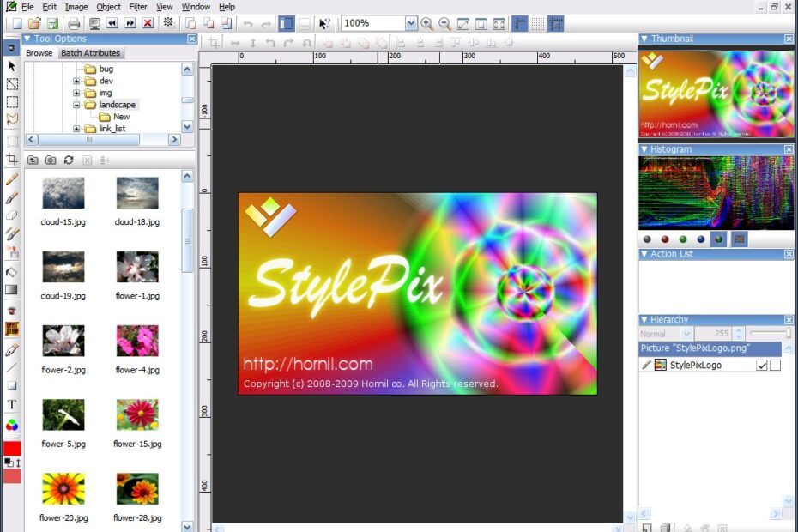
Task: Select the Gradient tool
Action: point(11,290)
